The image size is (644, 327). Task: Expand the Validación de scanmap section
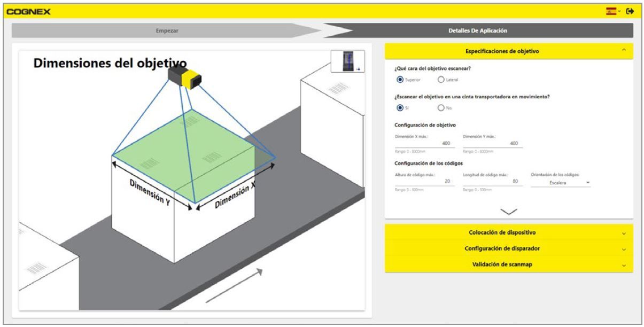tap(508, 264)
